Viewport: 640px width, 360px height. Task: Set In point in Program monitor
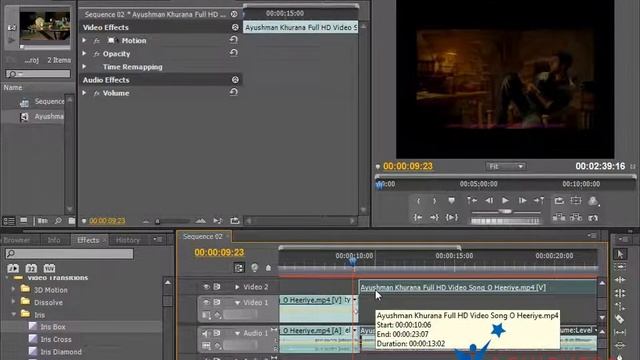[x=418, y=201]
